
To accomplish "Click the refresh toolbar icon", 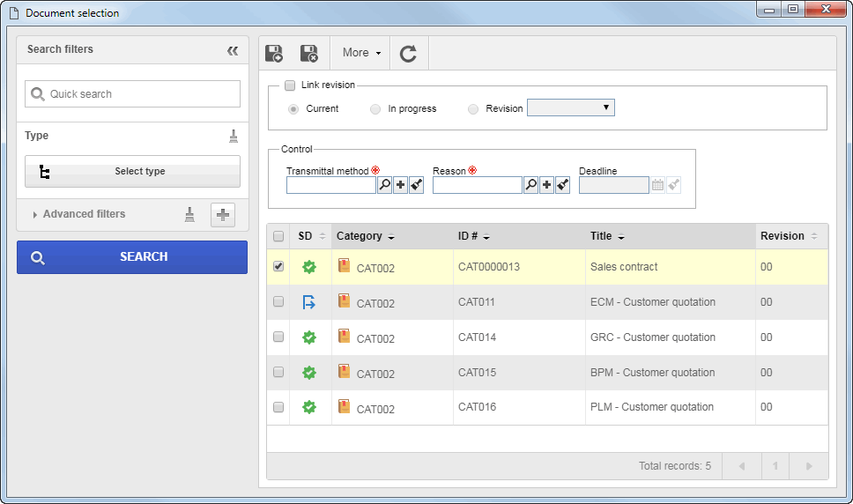I will tap(408, 53).
